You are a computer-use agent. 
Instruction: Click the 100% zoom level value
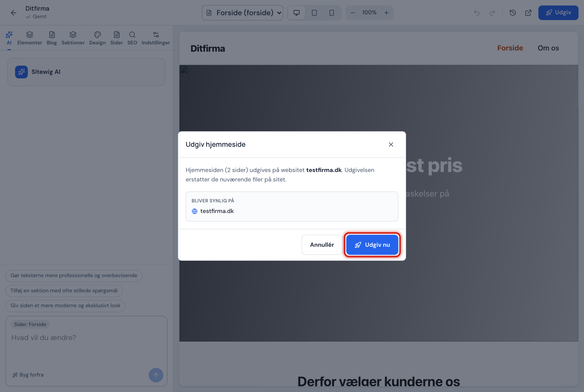tap(369, 13)
